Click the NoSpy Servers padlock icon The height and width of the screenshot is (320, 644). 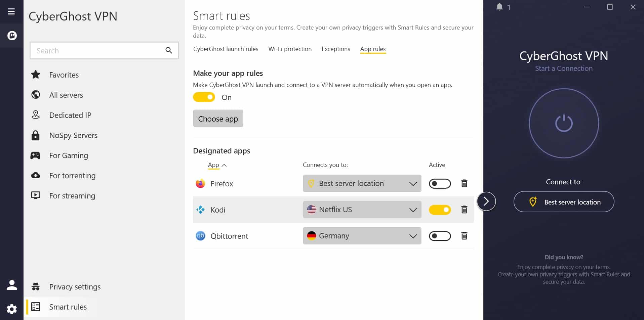click(35, 135)
